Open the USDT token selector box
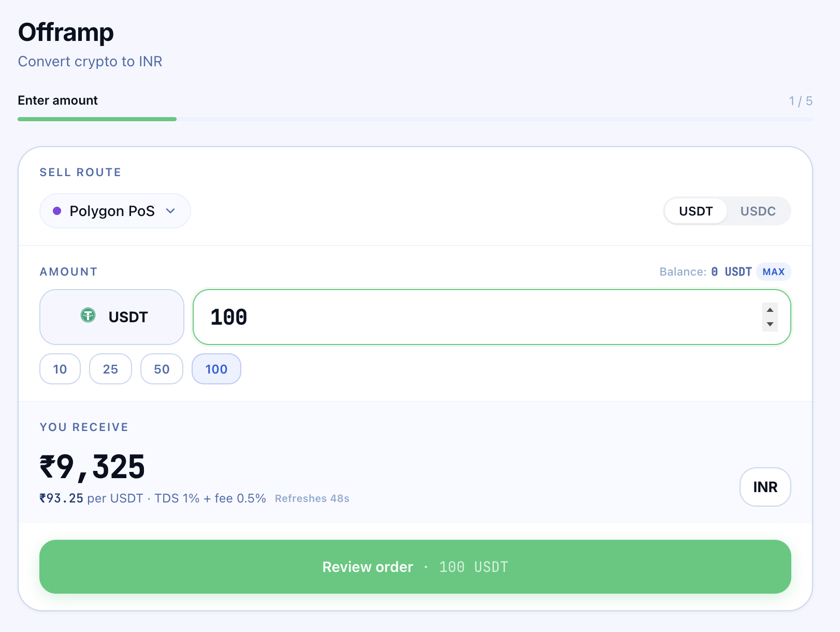This screenshot has width=840, height=632. pos(112,317)
